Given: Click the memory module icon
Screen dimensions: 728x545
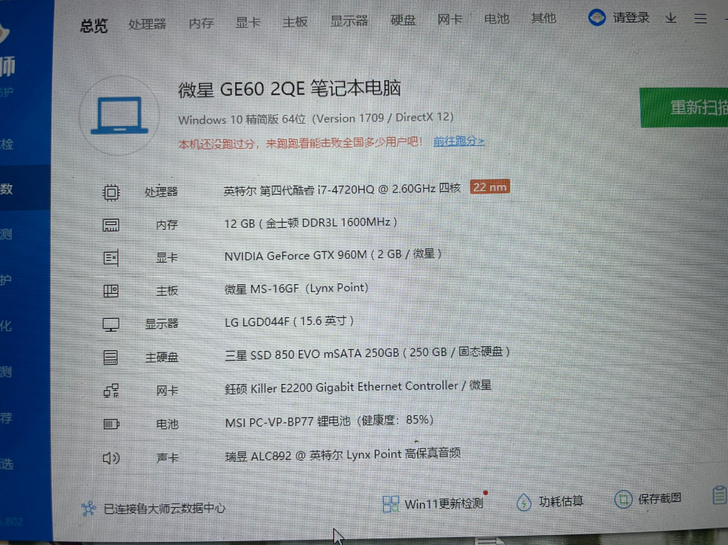Looking at the screenshot, I should 111,226.
